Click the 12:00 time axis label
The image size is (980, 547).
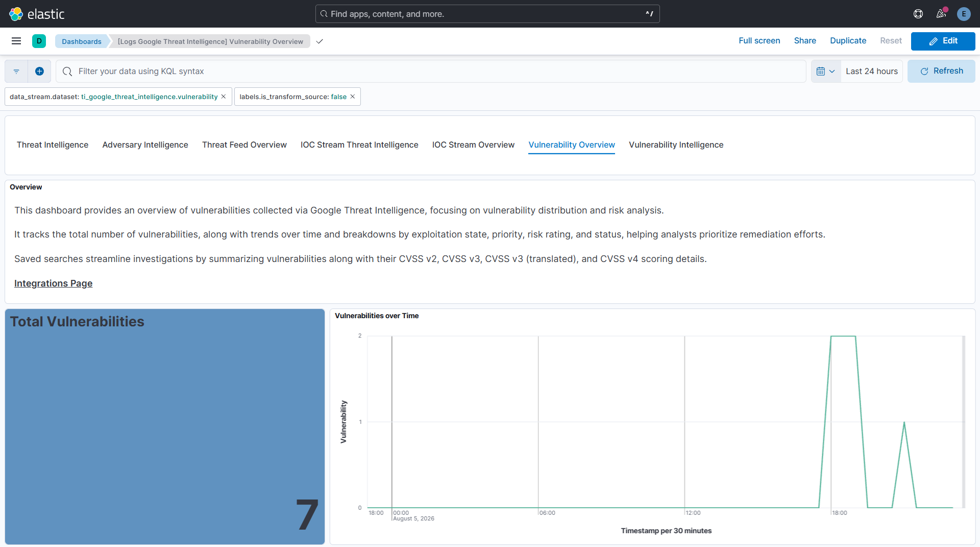(x=693, y=513)
